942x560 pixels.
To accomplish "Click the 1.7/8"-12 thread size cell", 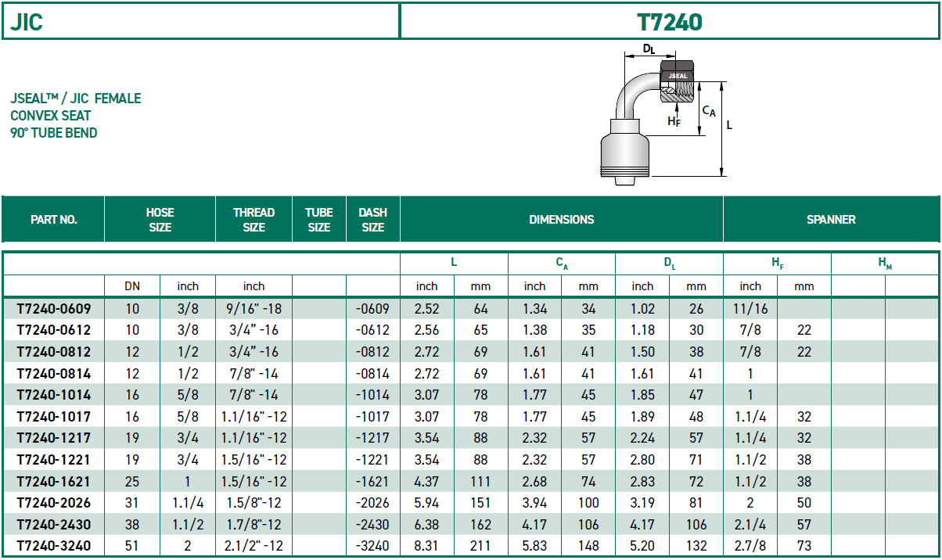I will coord(254,525).
